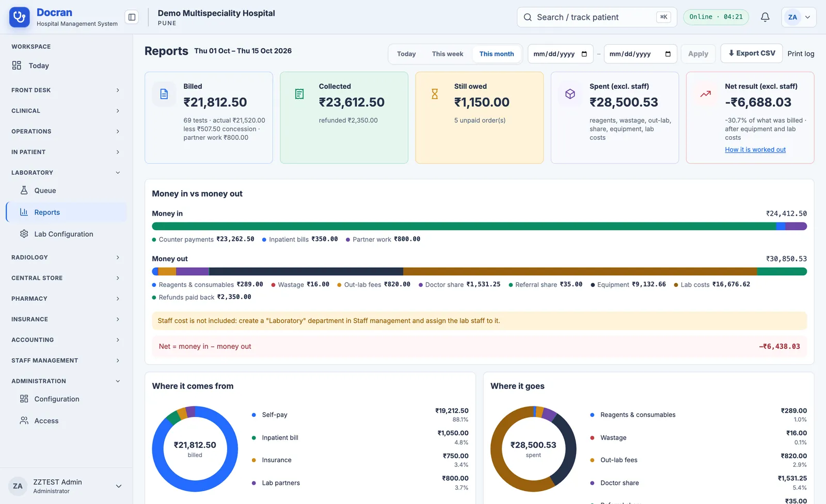Expand the Radiology section

[x=66, y=257]
